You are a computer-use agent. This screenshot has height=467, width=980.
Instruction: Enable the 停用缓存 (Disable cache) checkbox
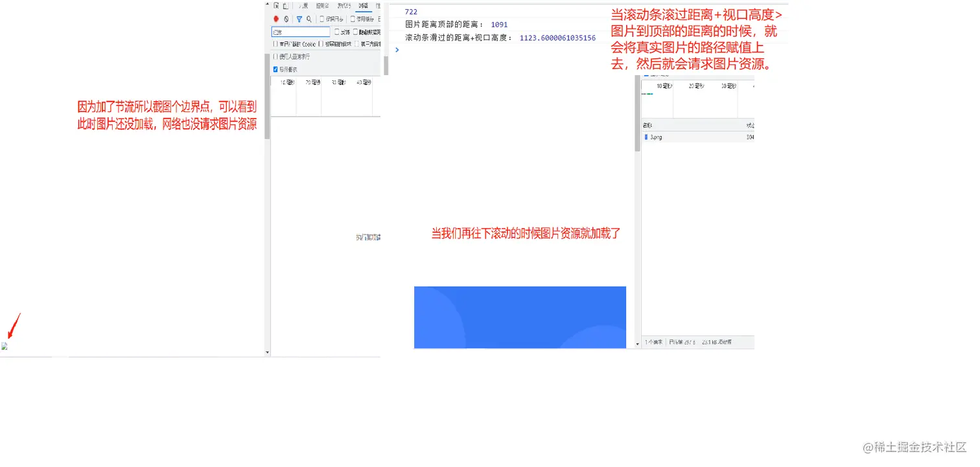click(353, 19)
